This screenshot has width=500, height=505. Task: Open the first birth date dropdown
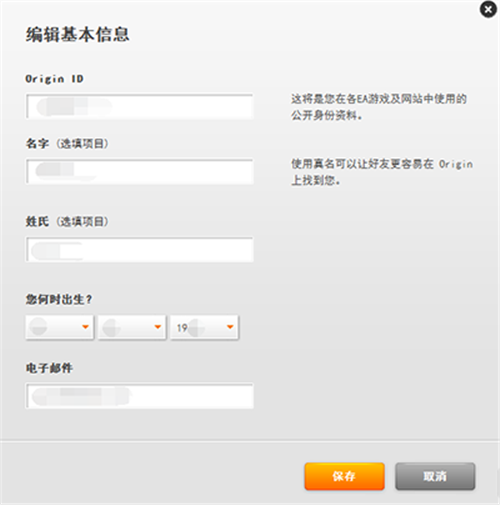pos(60,327)
